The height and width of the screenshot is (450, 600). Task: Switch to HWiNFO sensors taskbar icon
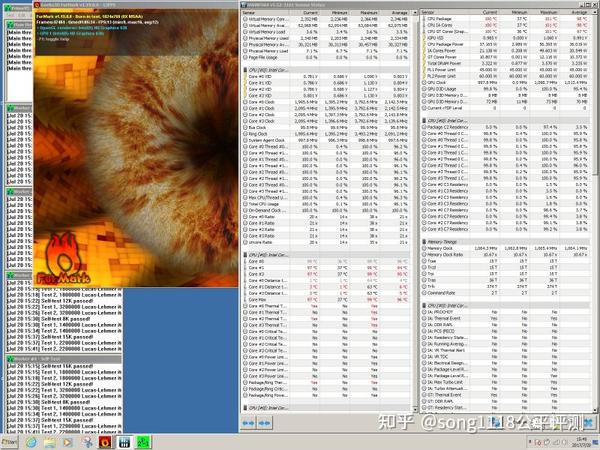pyautogui.click(x=124, y=442)
